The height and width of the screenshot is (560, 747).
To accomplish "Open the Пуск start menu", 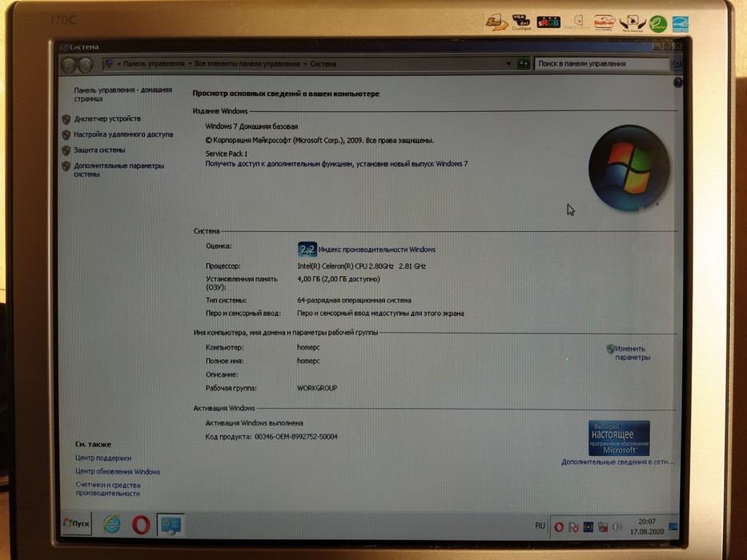I will [77, 523].
